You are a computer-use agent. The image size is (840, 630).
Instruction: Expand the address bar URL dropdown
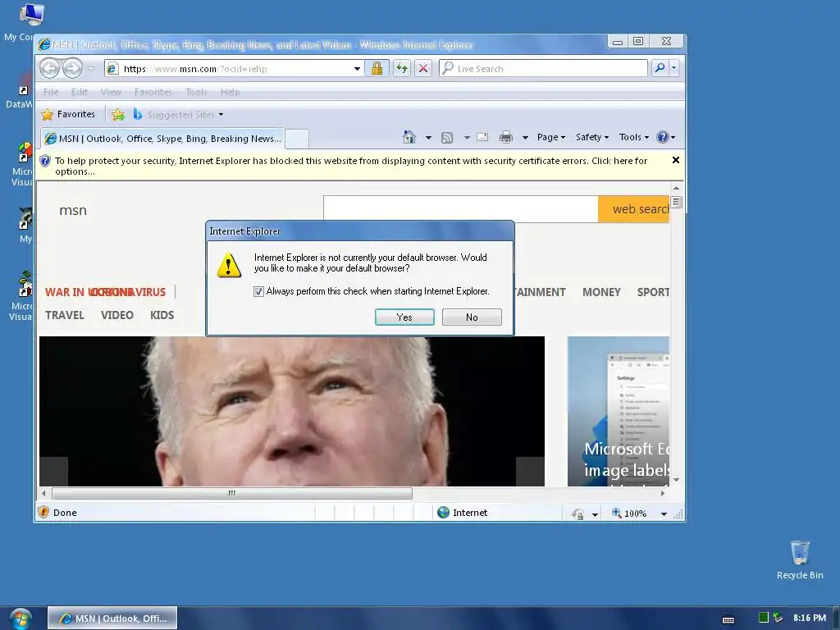357,69
